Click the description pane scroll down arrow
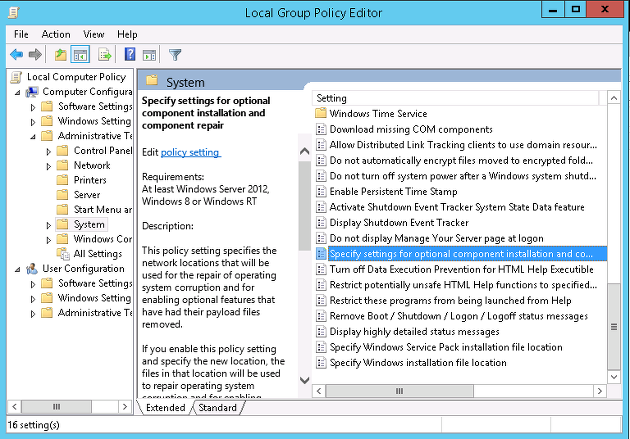This screenshot has height=439, width=630. [305, 380]
